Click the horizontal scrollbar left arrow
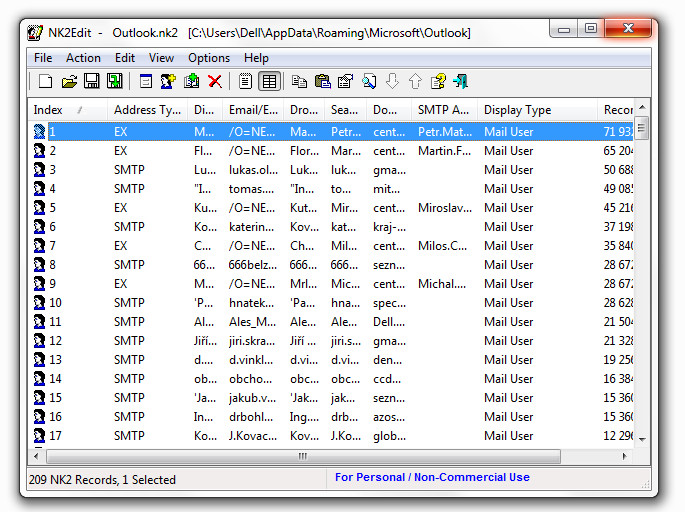Image resolution: width=685 pixels, height=512 pixels. tap(36, 457)
